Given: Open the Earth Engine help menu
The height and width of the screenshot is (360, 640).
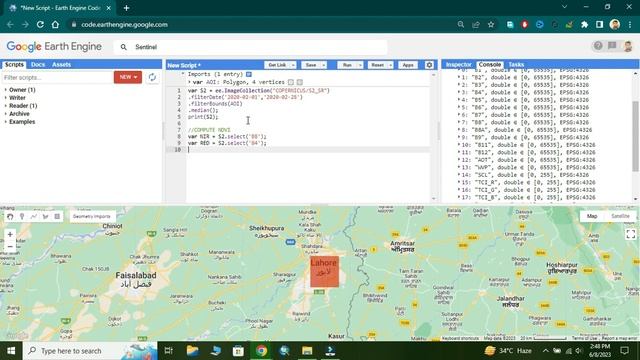Looking at the screenshot, I should coord(598,46).
